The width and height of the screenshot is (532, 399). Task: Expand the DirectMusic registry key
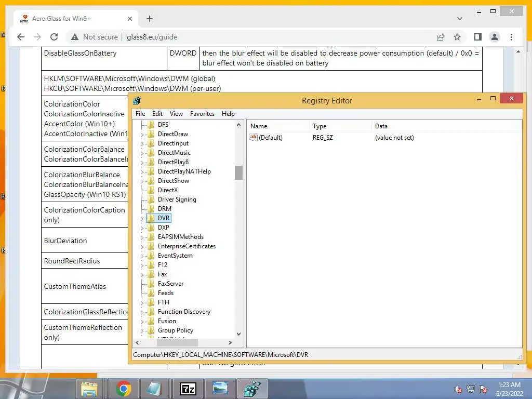tap(142, 153)
